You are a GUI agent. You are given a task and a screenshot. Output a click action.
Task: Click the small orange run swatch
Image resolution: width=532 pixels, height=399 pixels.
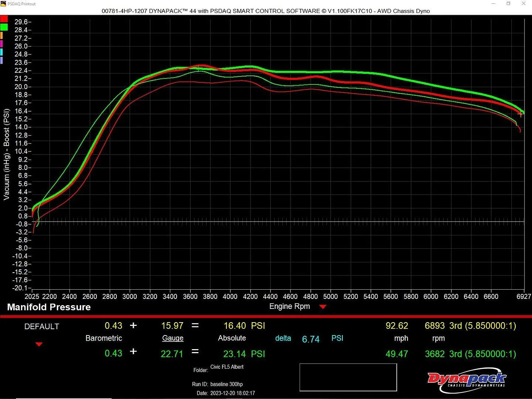tap(1, 35)
